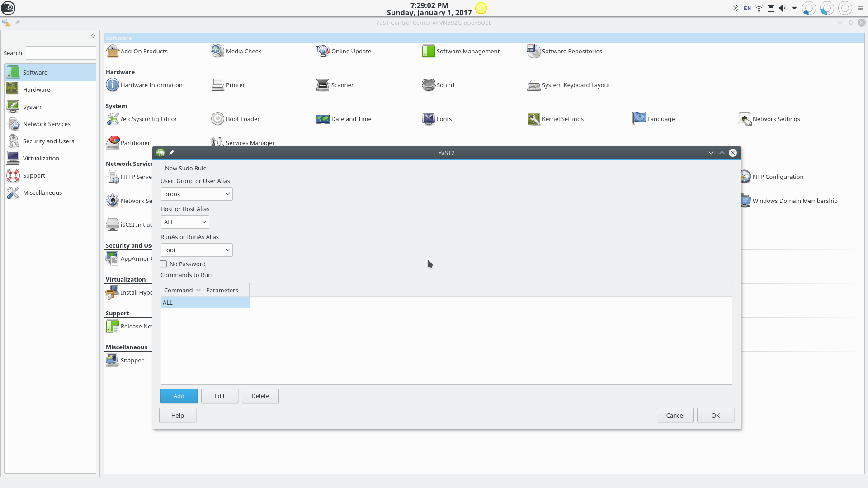Open the panel hamburger menu

(x=860, y=8)
